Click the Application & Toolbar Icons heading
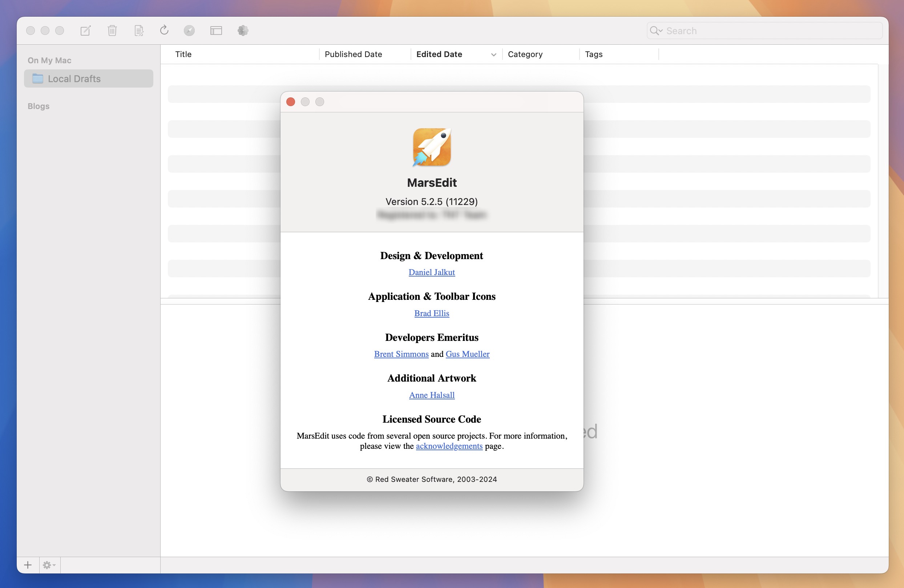The width and height of the screenshot is (904, 588). click(x=432, y=296)
